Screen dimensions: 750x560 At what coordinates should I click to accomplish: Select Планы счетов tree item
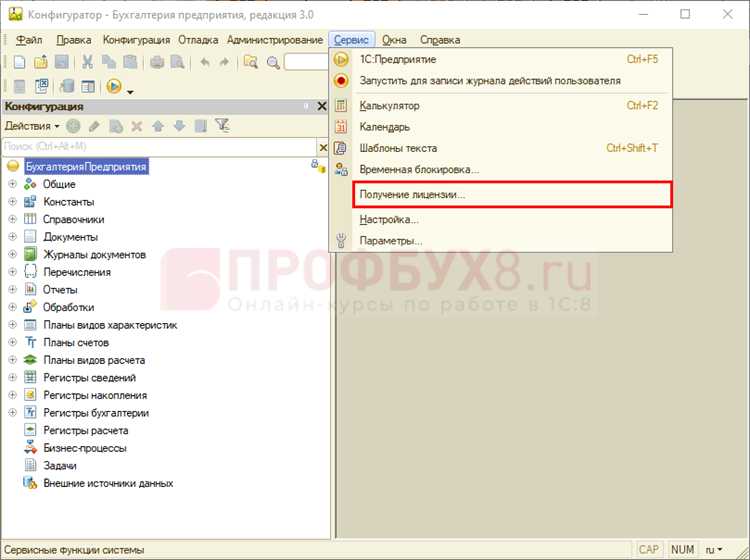(76, 342)
